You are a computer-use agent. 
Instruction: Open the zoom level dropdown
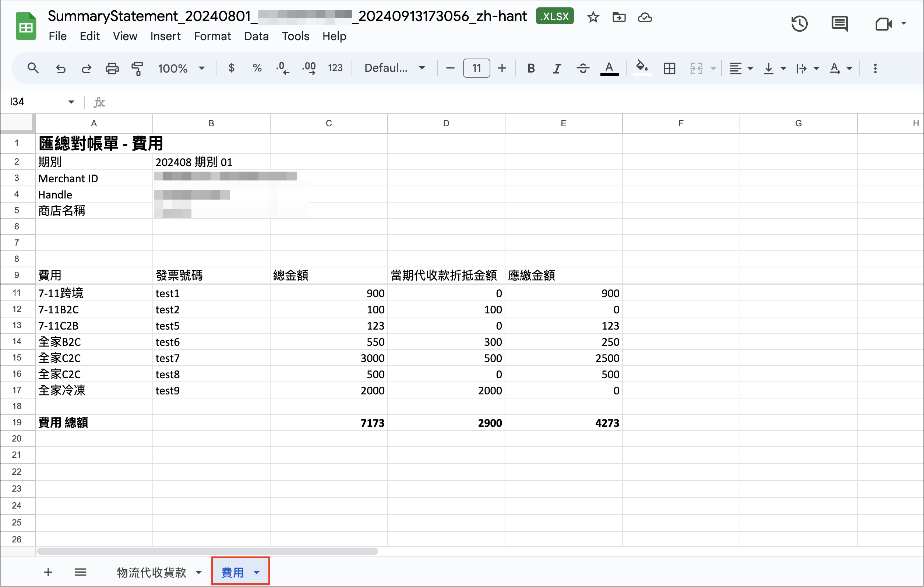point(181,68)
